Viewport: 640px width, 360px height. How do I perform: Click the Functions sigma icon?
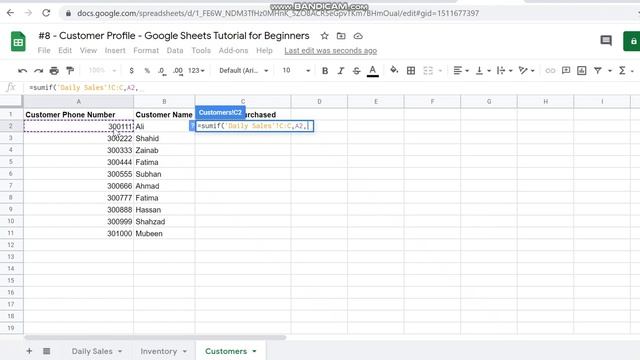point(622,71)
